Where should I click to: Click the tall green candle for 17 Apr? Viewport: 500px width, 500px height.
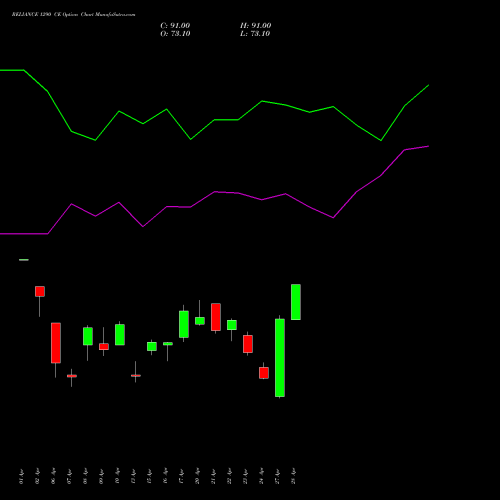[x=184, y=324]
